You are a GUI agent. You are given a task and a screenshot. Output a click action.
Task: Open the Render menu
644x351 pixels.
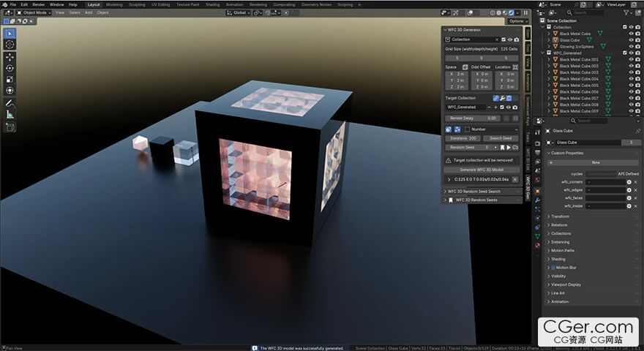click(x=38, y=4)
